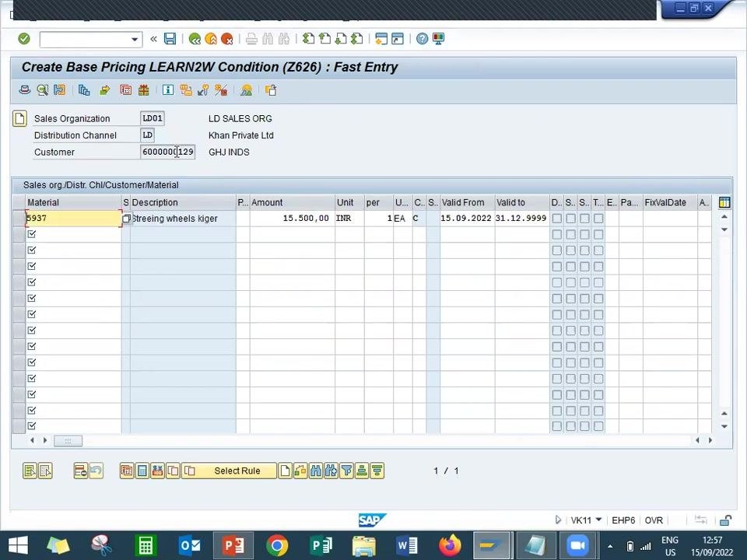The image size is (747, 560).
Task: Click the currency $¥ icon below table
Action: point(158,471)
